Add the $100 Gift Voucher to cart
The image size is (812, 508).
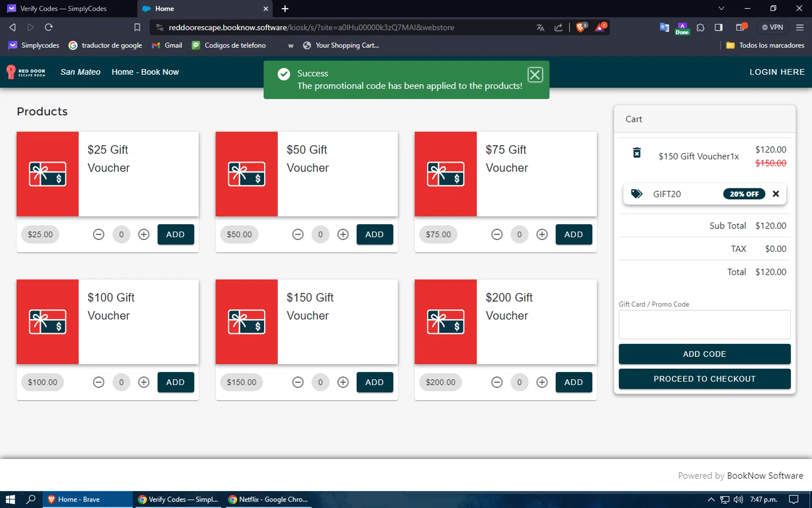pyautogui.click(x=175, y=382)
